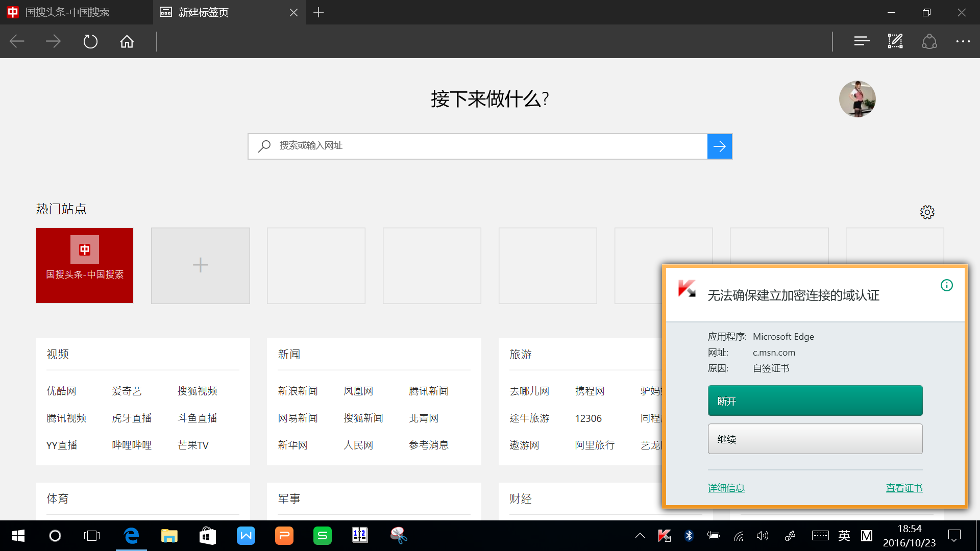Screen dimensions: 980x551
Task: Open the 去哪儿网 link
Action: click(529, 391)
